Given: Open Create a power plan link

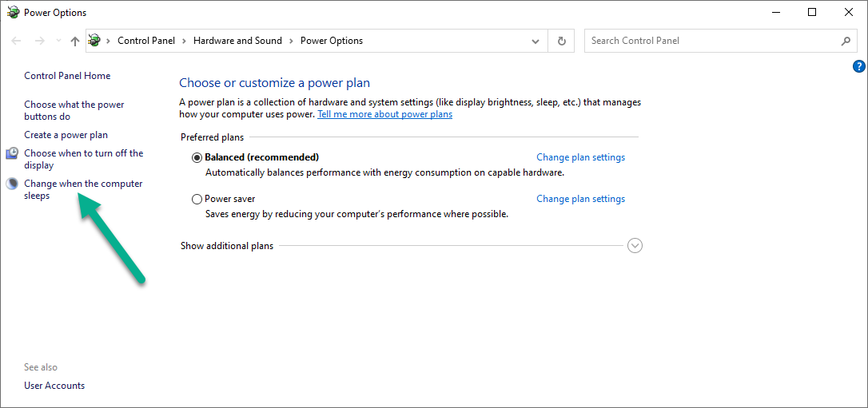Looking at the screenshot, I should (66, 135).
